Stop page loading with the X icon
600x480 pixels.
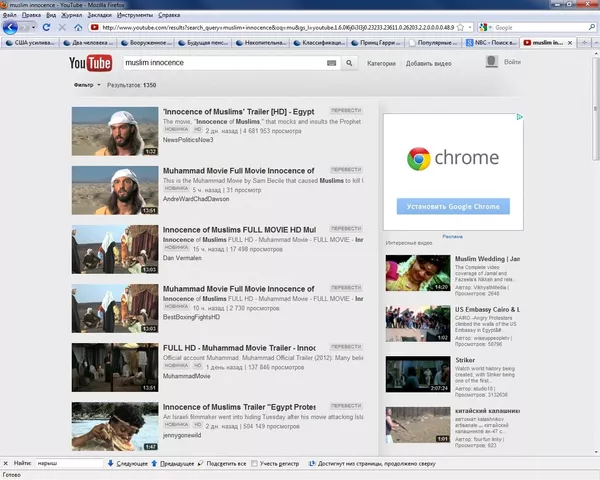click(x=62, y=27)
